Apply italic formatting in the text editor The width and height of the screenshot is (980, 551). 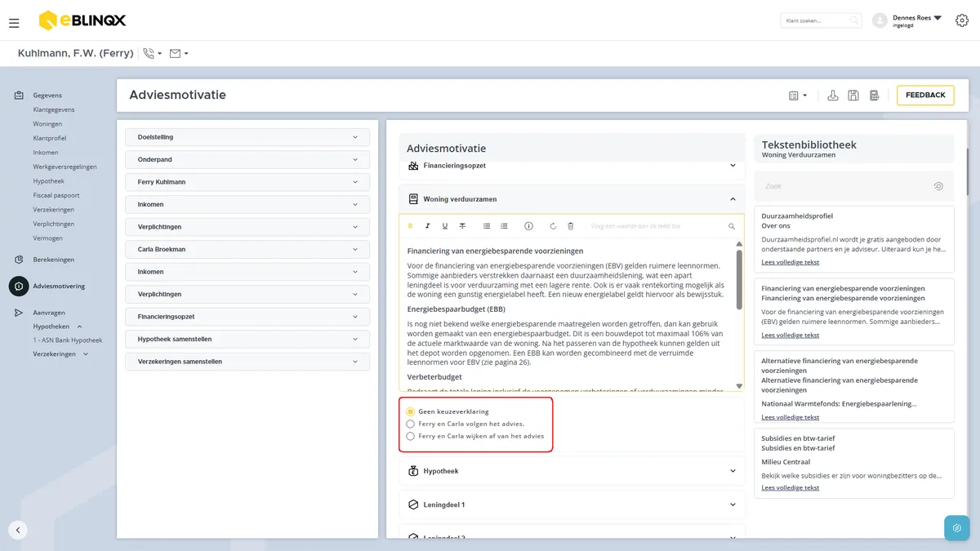(427, 226)
